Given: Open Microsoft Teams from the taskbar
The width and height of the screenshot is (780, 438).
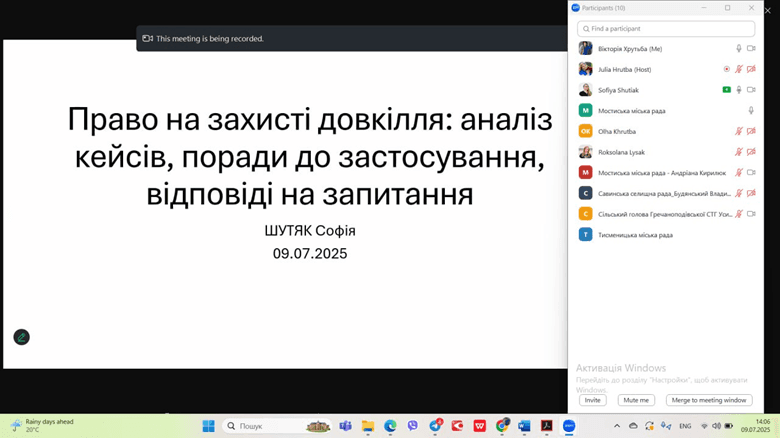Looking at the screenshot, I should (345, 426).
